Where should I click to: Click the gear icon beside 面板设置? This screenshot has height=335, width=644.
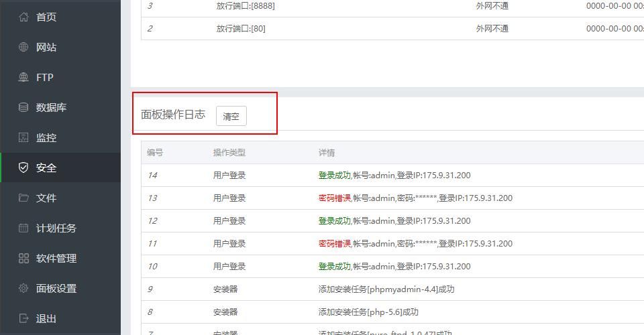pyautogui.click(x=23, y=288)
